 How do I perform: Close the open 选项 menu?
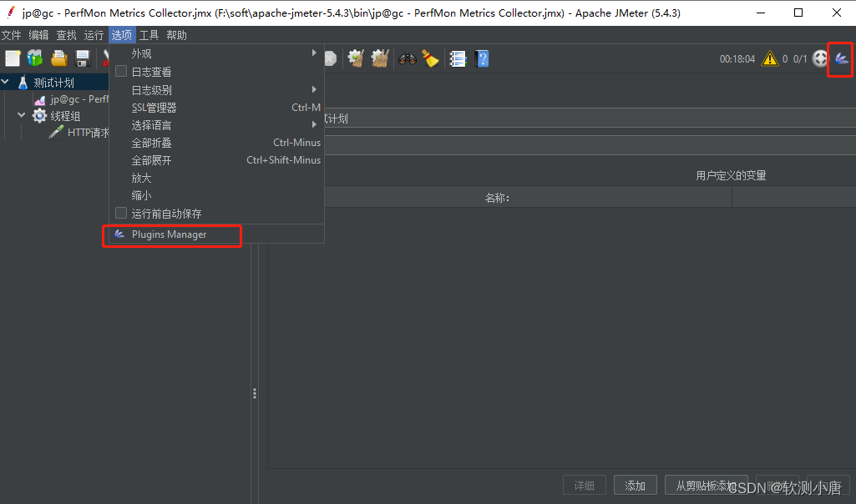[122, 35]
